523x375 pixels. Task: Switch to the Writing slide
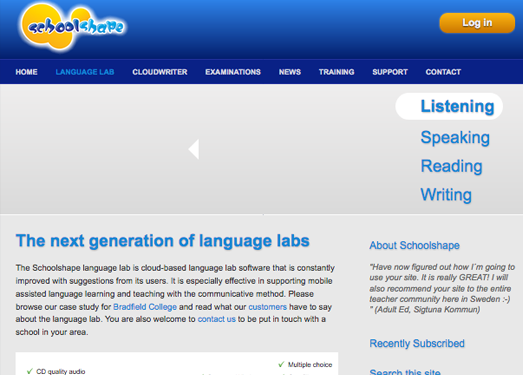pyautogui.click(x=446, y=195)
